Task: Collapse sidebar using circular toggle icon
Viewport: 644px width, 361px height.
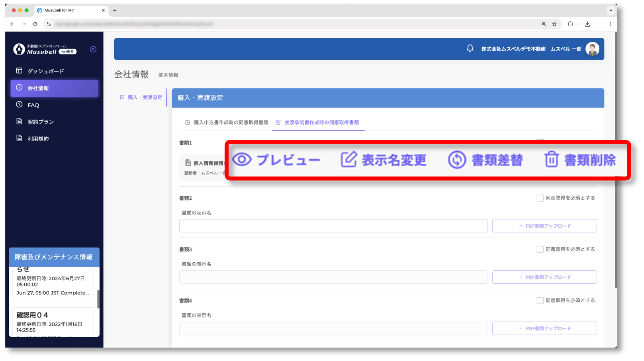Action: point(93,49)
